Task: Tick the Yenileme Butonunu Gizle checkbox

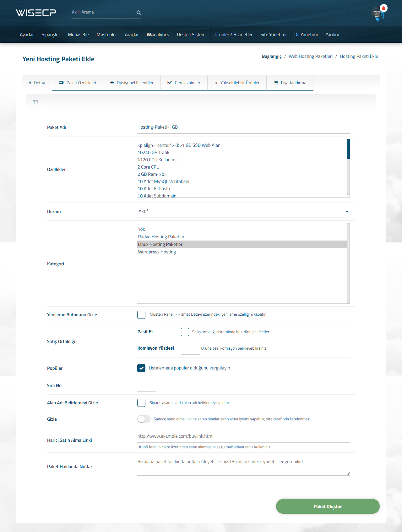Action: 141,315
